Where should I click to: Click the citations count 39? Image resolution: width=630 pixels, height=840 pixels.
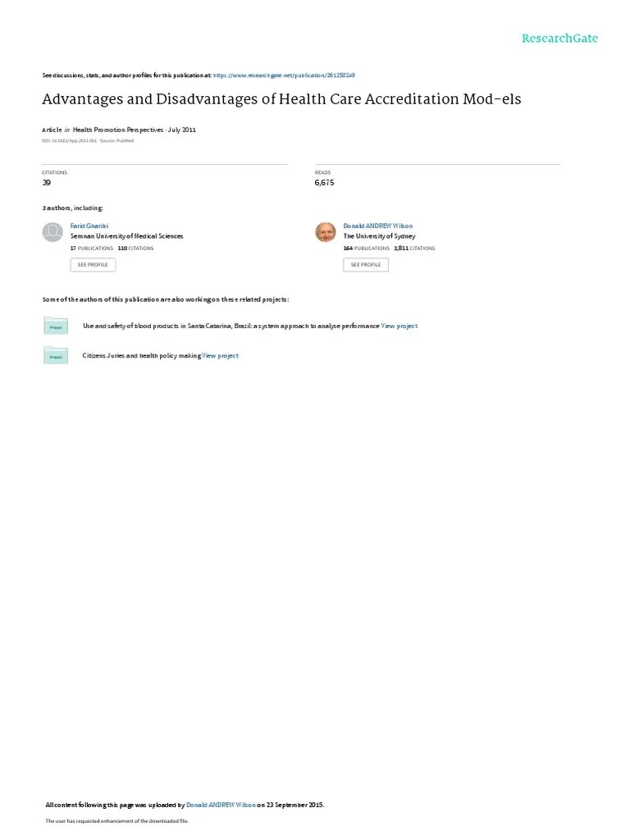point(47,183)
